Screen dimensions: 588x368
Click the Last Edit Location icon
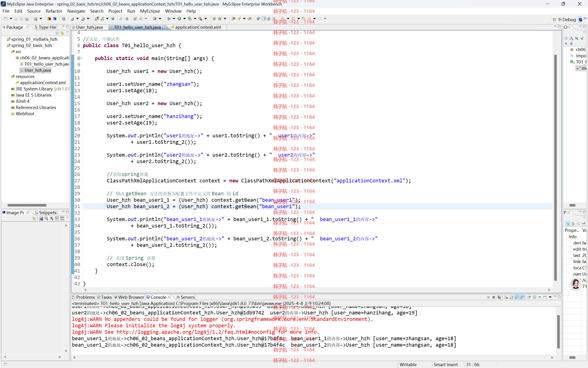pos(304,19)
